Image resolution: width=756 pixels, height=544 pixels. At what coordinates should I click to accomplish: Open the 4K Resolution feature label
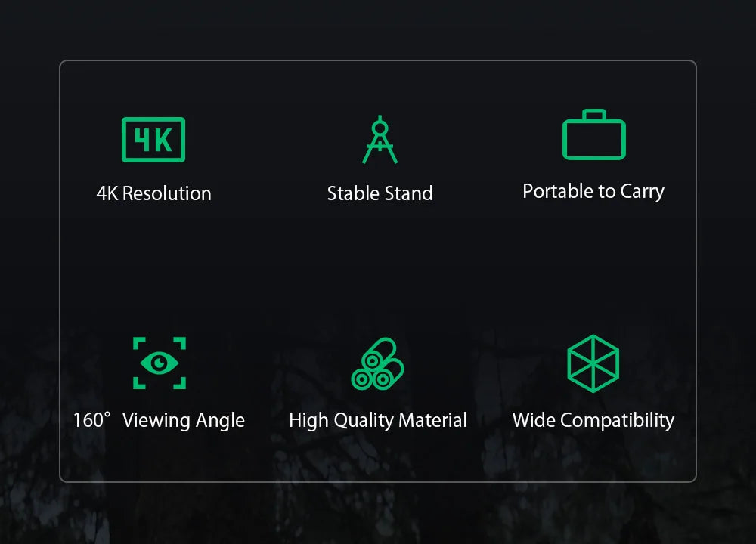[153, 193]
